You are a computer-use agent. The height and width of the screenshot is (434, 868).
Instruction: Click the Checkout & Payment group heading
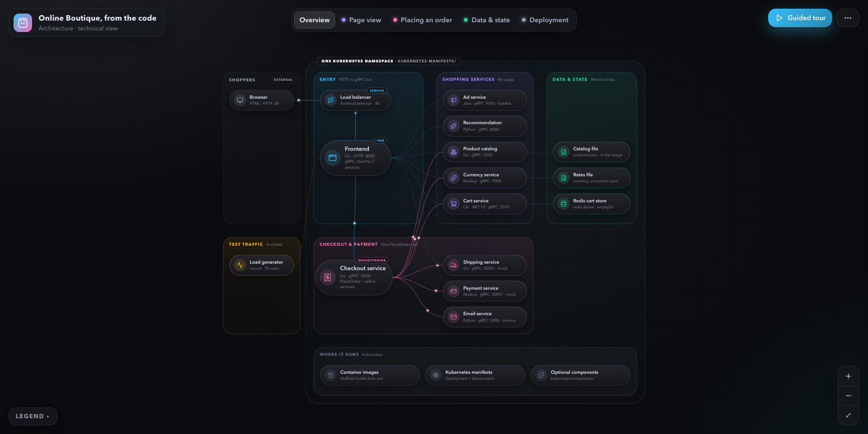(x=348, y=244)
